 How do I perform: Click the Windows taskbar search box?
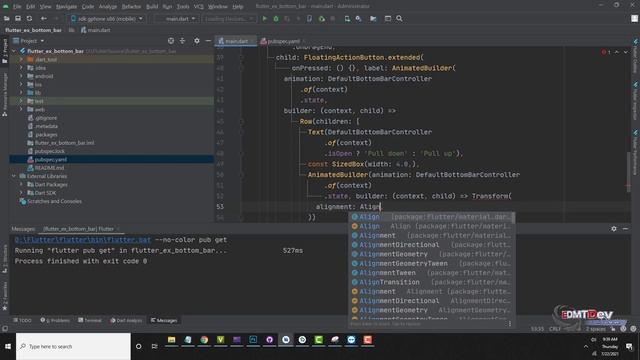(73, 346)
